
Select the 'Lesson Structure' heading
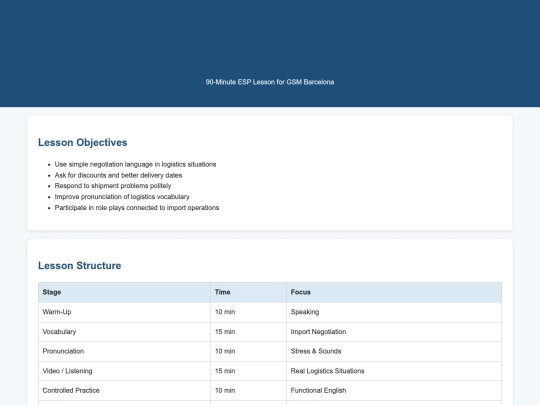pyautogui.click(x=80, y=266)
